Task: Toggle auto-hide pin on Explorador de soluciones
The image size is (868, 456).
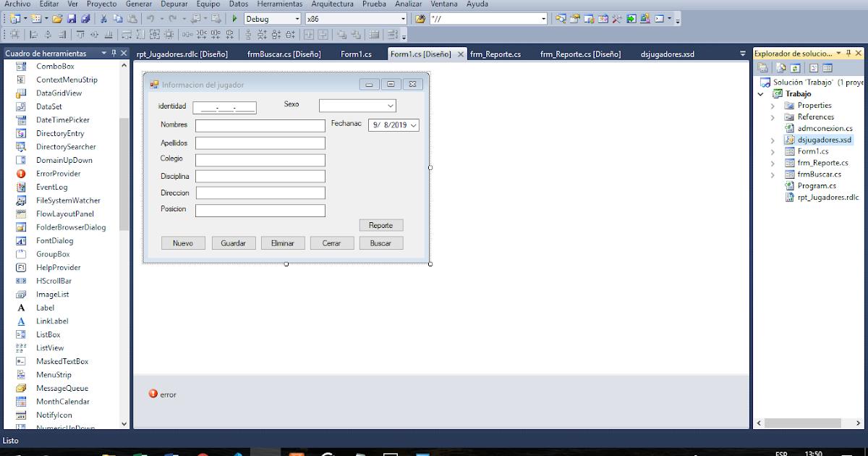Action: [x=848, y=52]
